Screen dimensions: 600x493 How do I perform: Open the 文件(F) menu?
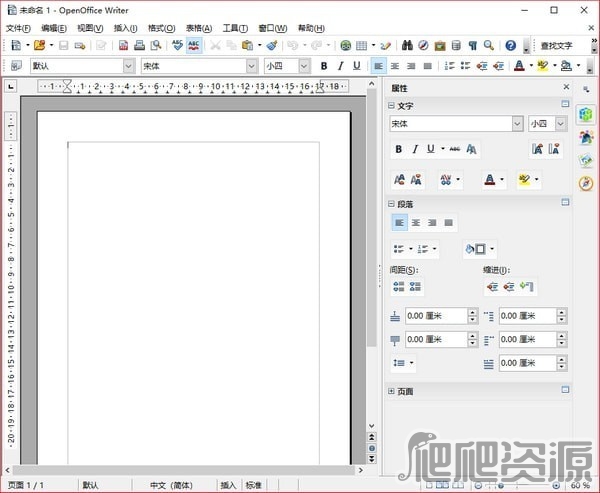click(x=18, y=28)
